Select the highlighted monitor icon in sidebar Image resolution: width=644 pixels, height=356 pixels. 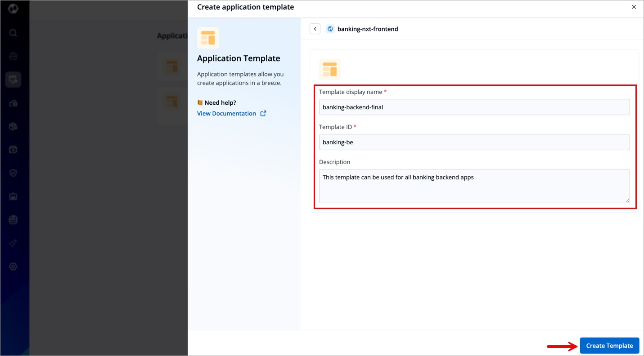pos(13,80)
